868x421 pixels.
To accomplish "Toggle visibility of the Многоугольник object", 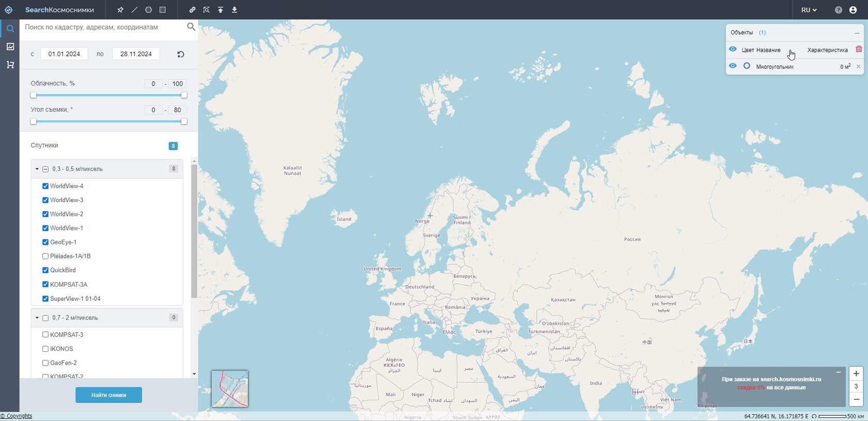I will tap(733, 66).
